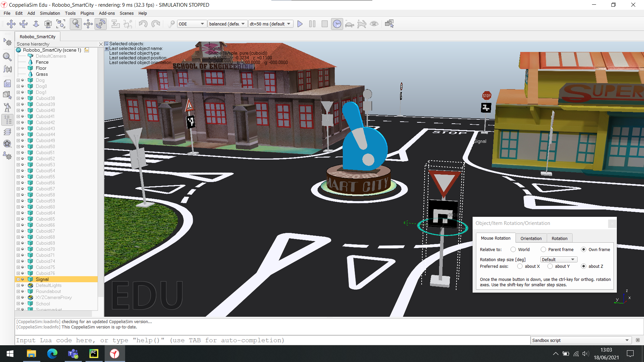Open PyCharm from the Windows taskbar
Viewport: 644px width, 362px height.
click(x=94, y=354)
